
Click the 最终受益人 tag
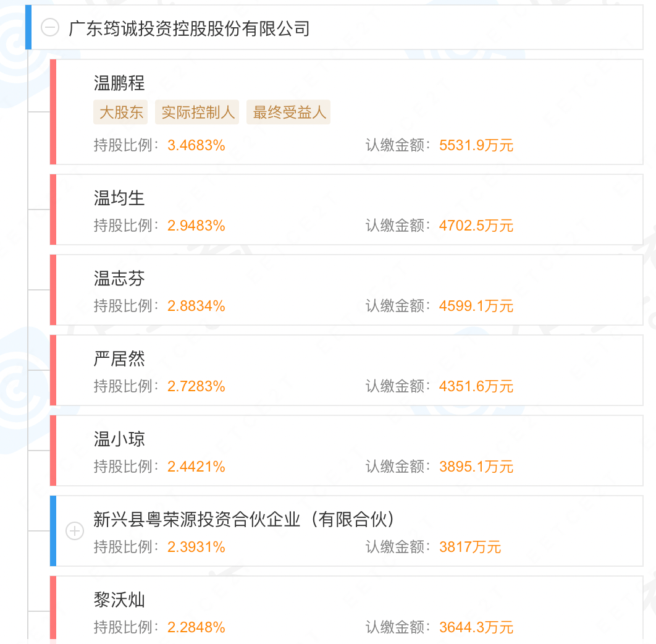point(288,112)
